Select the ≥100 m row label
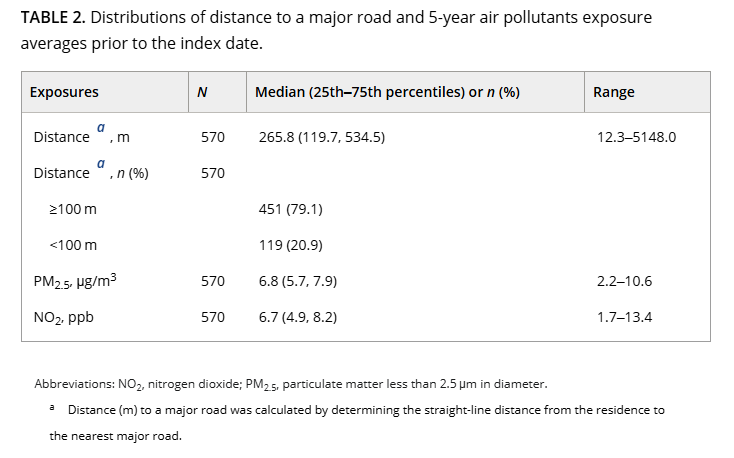734x458 pixels. [73, 209]
